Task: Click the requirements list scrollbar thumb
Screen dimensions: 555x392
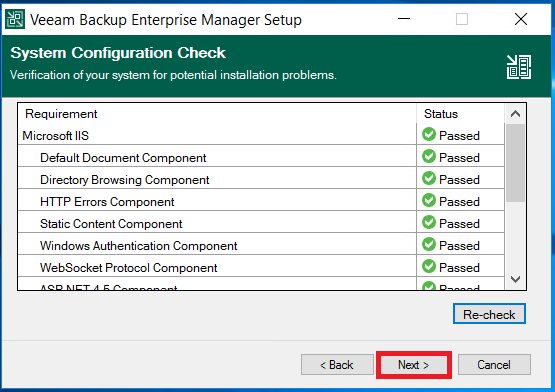Action: [x=515, y=163]
